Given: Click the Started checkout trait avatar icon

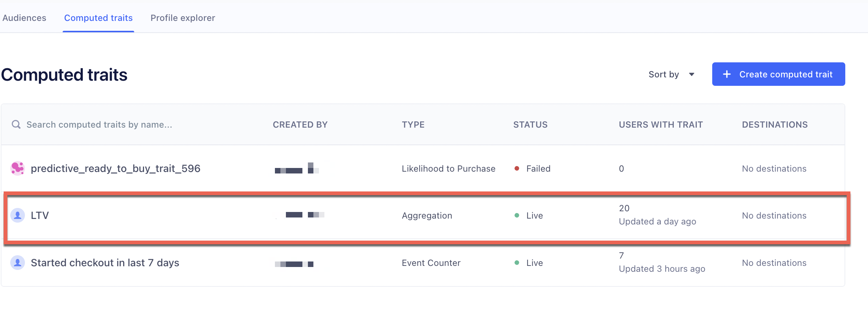Looking at the screenshot, I should click(x=17, y=263).
